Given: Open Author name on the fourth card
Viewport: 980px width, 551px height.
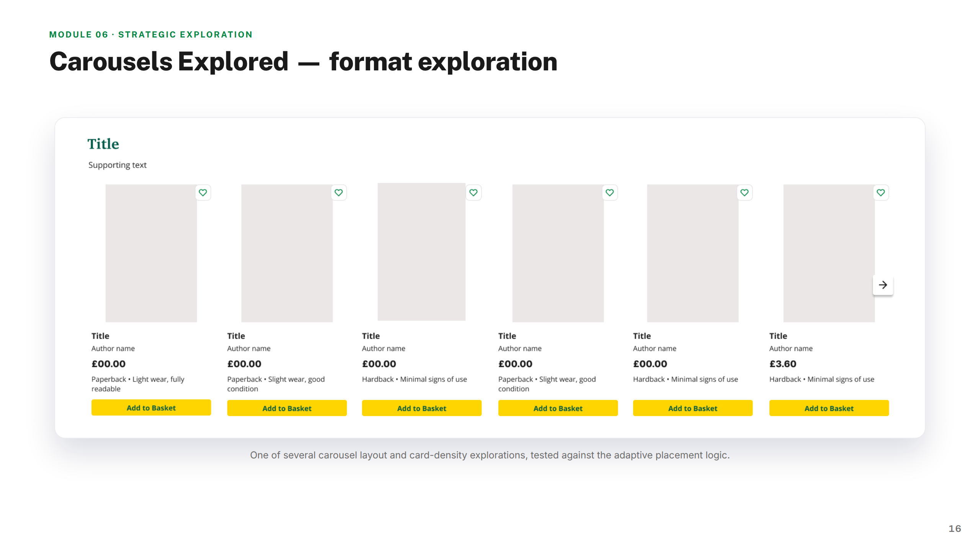Looking at the screenshot, I should click(x=520, y=349).
